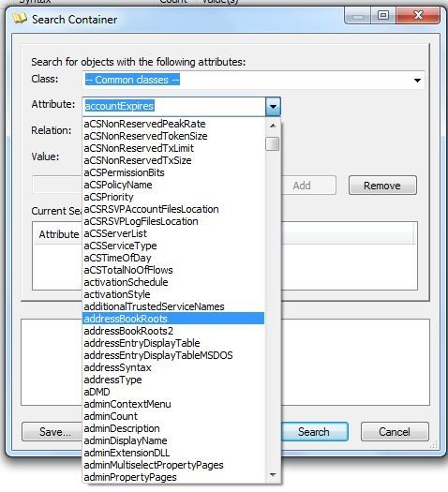Image resolution: width=448 pixels, height=492 pixels.
Task: Click the Attribute column header
Action: pos(59,234)
